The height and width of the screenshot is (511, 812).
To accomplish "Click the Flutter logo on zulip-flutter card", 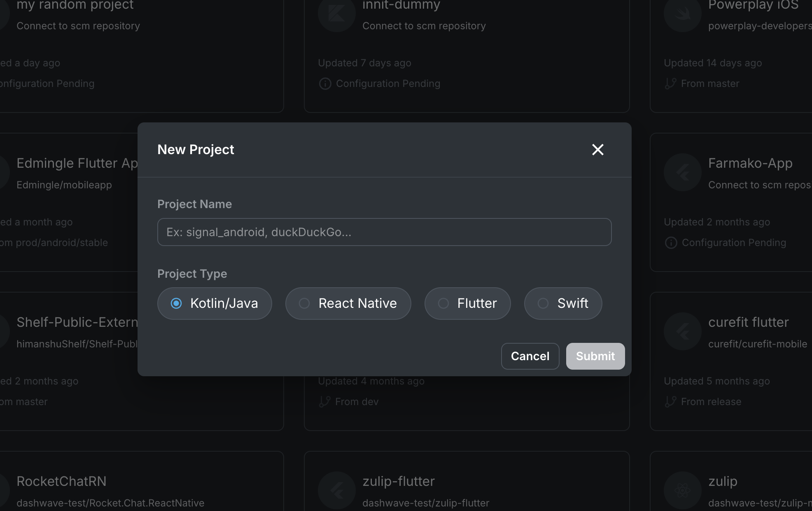I will pos(336,490).
